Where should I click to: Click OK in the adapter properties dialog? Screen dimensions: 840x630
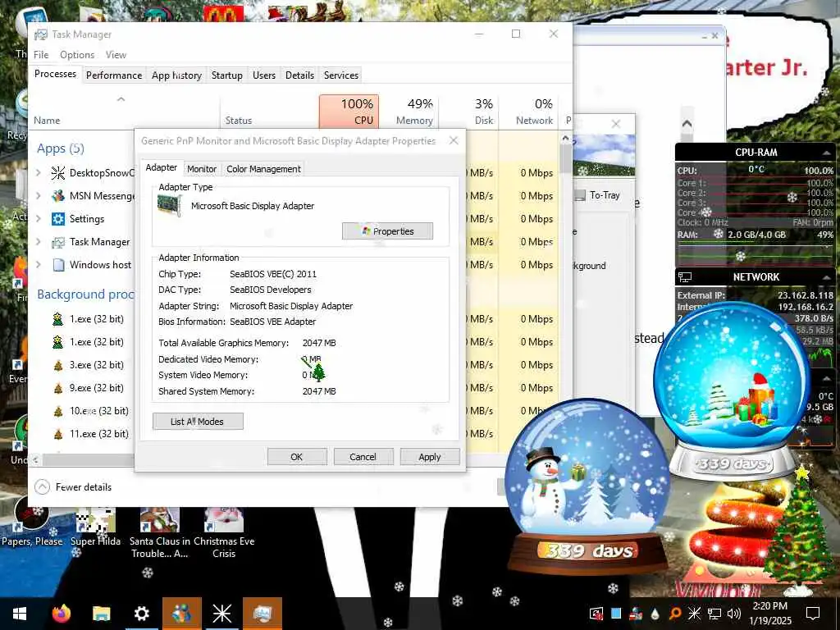pos(297,457)
